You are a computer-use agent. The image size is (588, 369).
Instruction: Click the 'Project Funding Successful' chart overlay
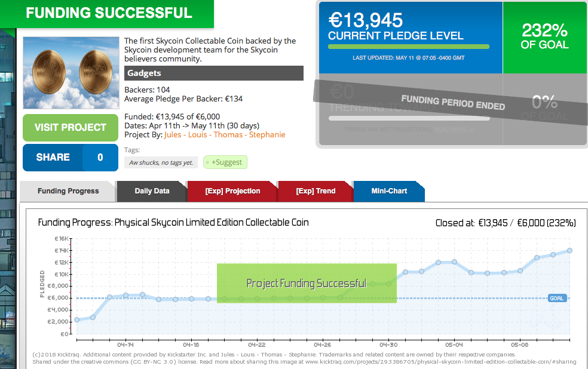(307, 284)
